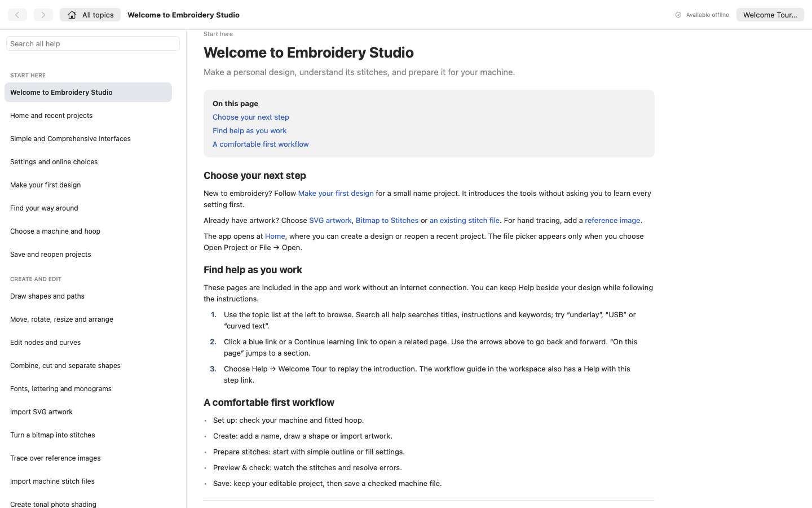Jump to A comfortable first workflow section
The image size is (812, 508).
click(261, 144)
